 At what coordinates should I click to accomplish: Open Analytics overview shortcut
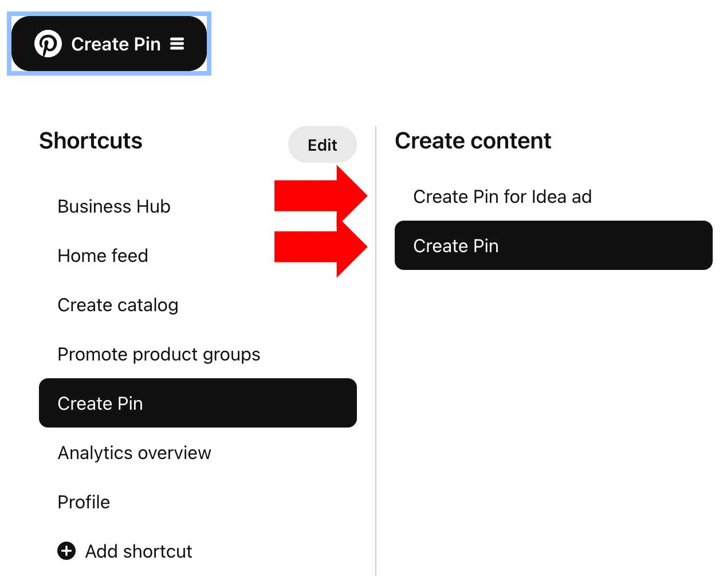[134, 453]
